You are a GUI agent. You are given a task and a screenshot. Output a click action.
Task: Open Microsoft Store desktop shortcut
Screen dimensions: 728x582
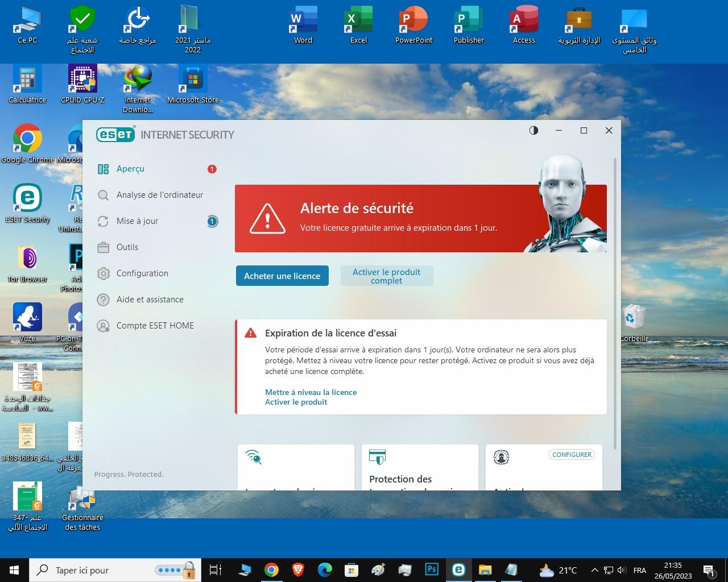coord(193,85)
